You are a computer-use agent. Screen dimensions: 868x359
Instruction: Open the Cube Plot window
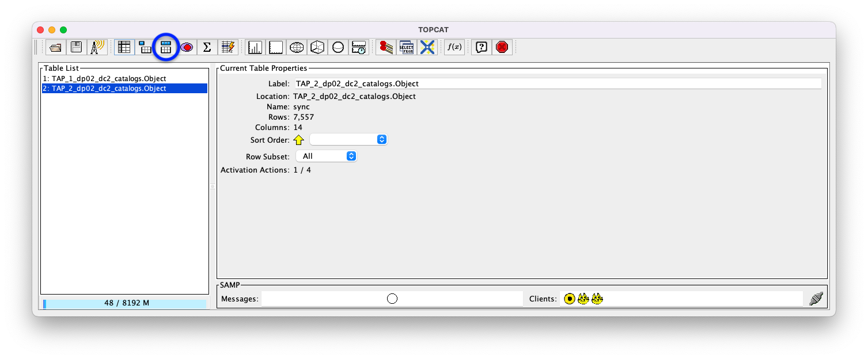(317, 47)
